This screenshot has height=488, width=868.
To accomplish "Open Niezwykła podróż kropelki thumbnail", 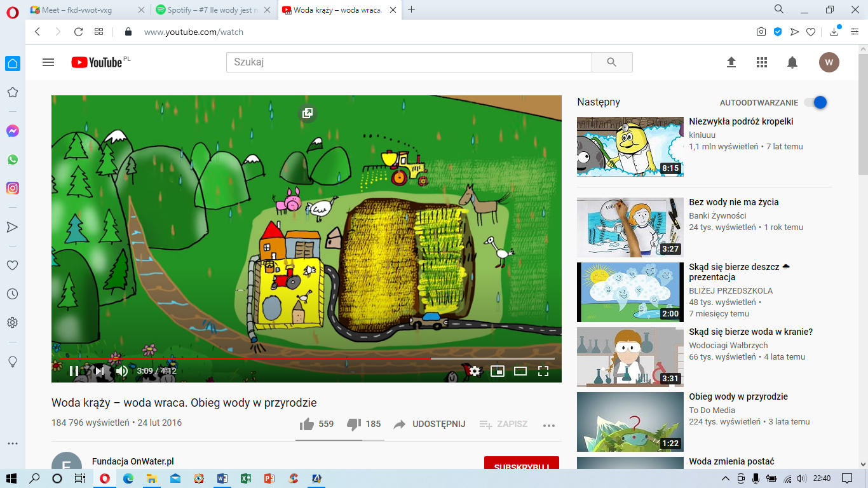I will tap(630, 146).
